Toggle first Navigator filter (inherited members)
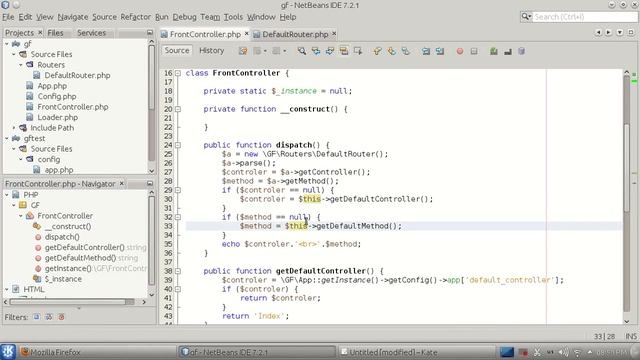This screenshot has width=640, height=360. (37, 317)
